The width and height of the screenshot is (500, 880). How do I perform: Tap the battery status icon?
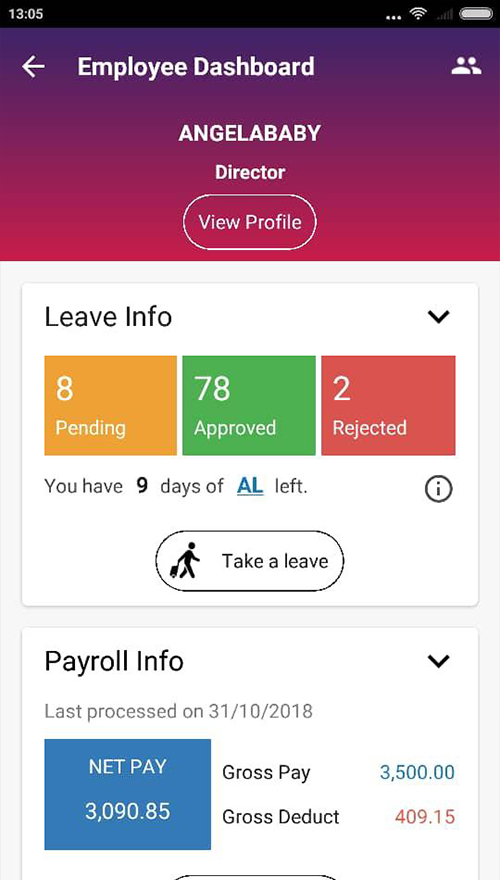click(475, 14)
